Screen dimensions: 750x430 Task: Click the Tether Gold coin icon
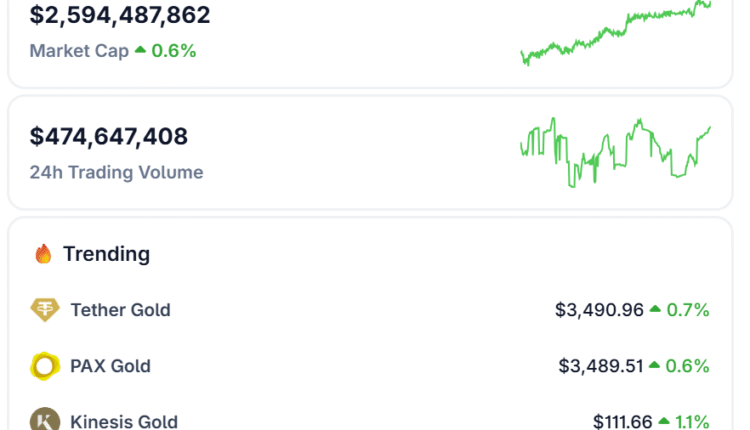[45, 310]
